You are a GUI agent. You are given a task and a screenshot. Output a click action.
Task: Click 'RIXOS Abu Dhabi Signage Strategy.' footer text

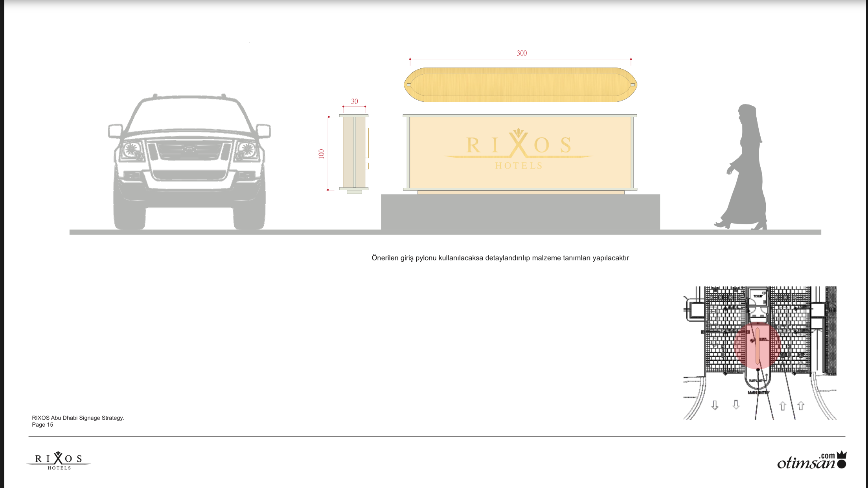[x=78, y=418]
